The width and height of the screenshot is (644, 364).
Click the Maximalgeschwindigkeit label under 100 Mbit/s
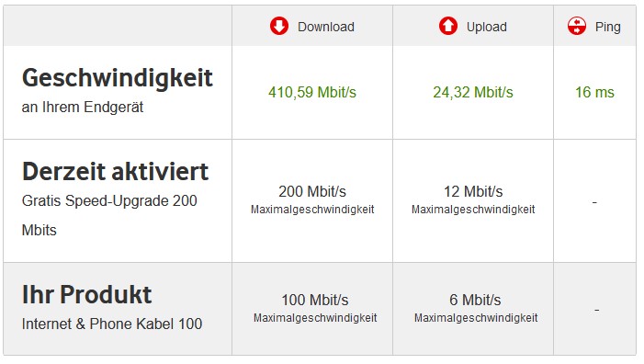tap(315, 318)
